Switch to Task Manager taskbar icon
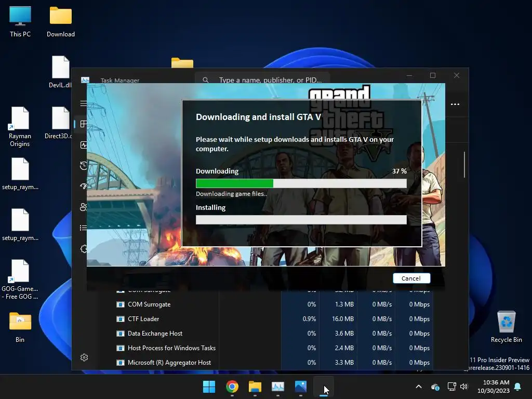 tap(278, 387)
